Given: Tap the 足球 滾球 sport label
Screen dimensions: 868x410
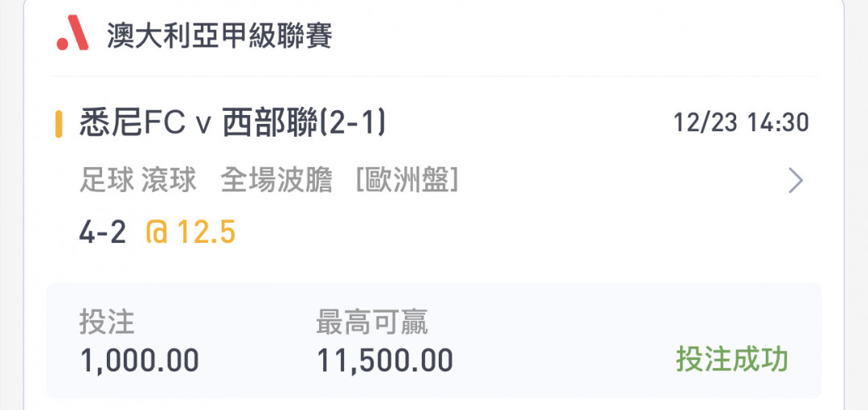Looking at the screenshot, I should [138, 181].
